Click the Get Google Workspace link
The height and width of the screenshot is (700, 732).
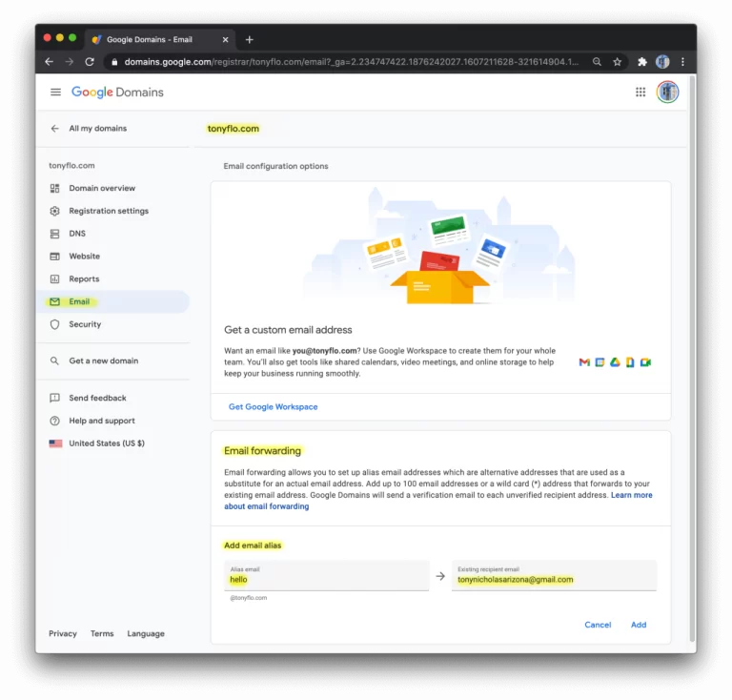click(x=273, y=407)
